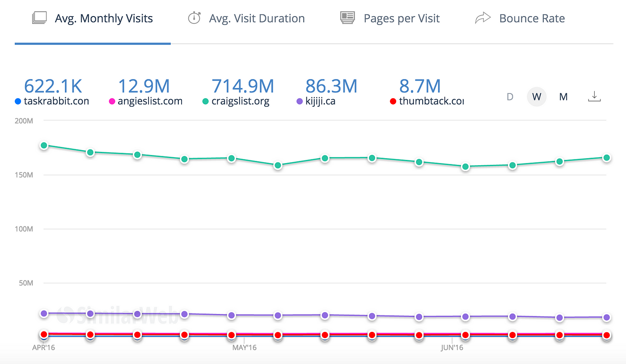Click the angieslist.com legend entry
The image size is (626, 364).
(x=146, y=101)
